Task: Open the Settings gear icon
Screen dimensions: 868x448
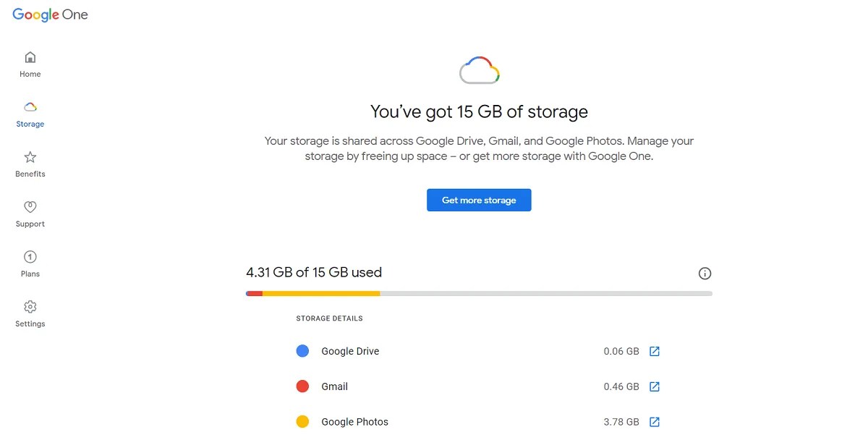Action: point(30,307)
